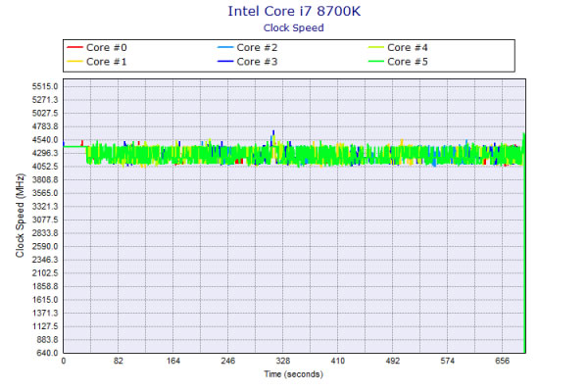The width and height of the screenshot is (588, 392).
Task: Click the 3565.0 y-axis value
Action: 45,193
